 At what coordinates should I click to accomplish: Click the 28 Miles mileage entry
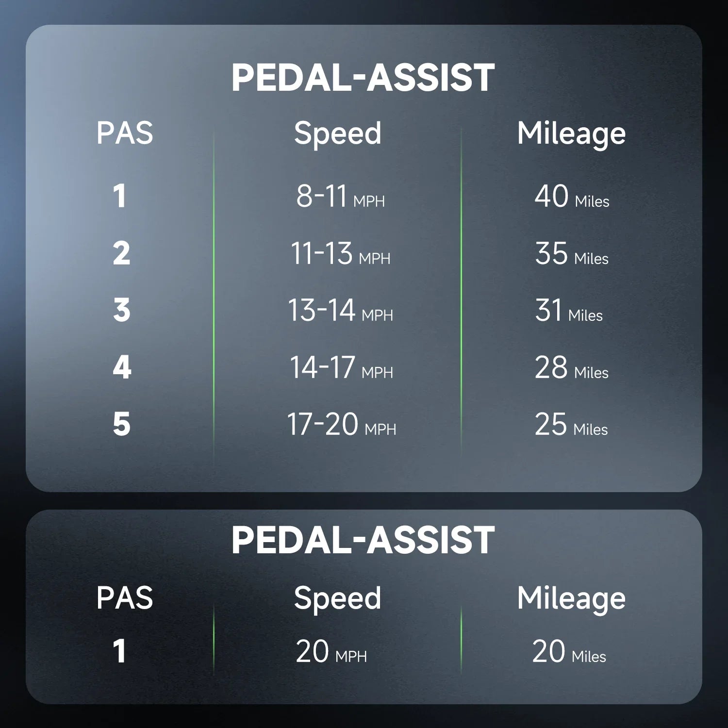point(571,367)
